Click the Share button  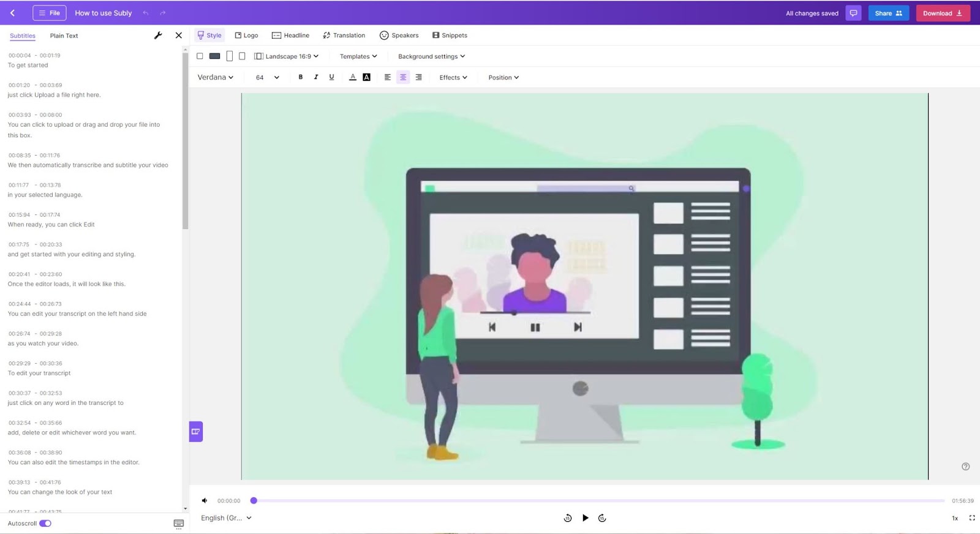click(x=888, y=13)
